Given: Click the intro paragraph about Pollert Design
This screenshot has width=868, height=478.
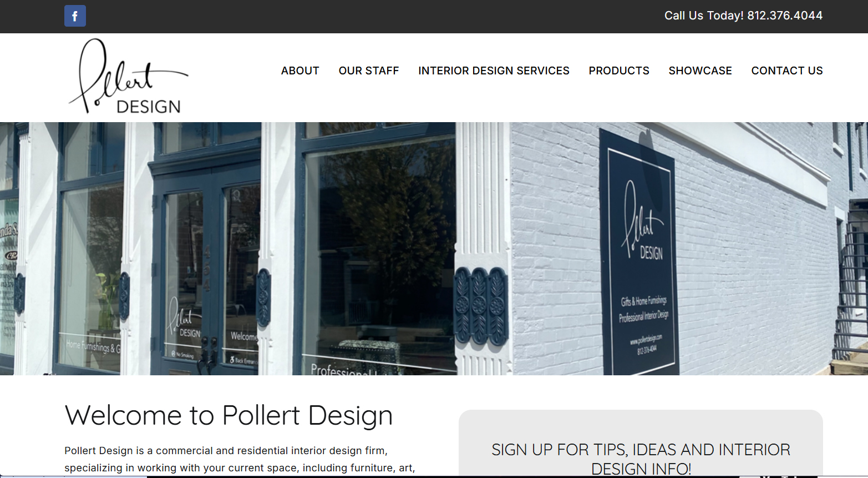Looking at the screenshot, I should tap(240, 459).
